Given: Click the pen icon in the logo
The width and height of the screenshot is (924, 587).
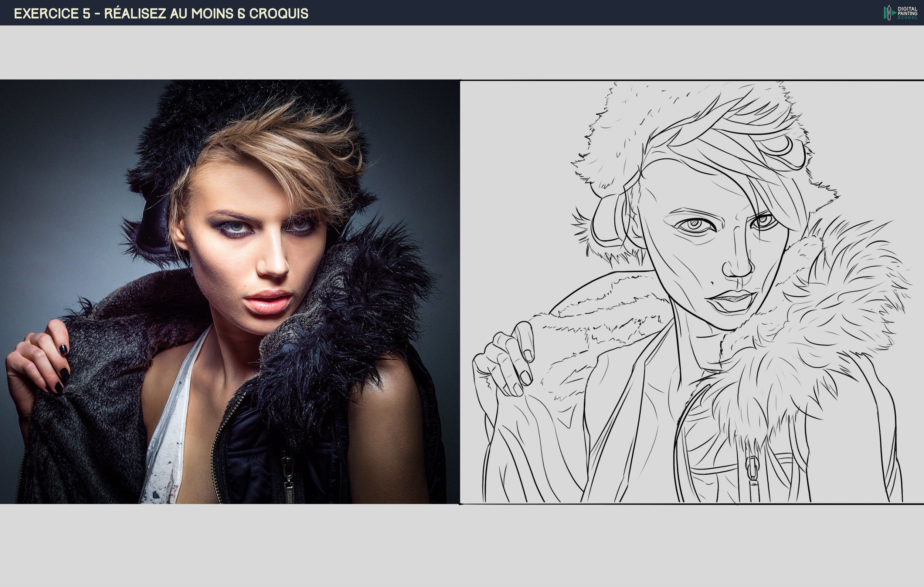Looking at the screenshot, I should coord(889,13).
